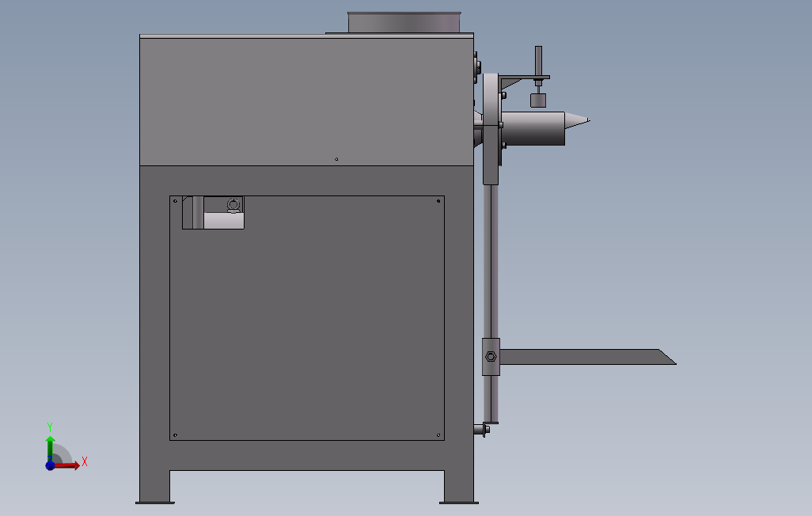Select the large square access panel

pos(307,318)
